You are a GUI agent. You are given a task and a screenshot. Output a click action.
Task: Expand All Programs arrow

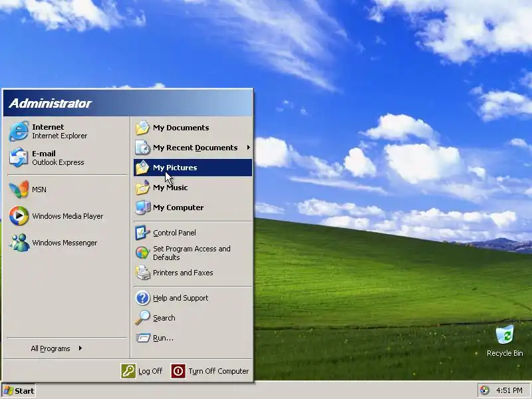tap(80, 348)
